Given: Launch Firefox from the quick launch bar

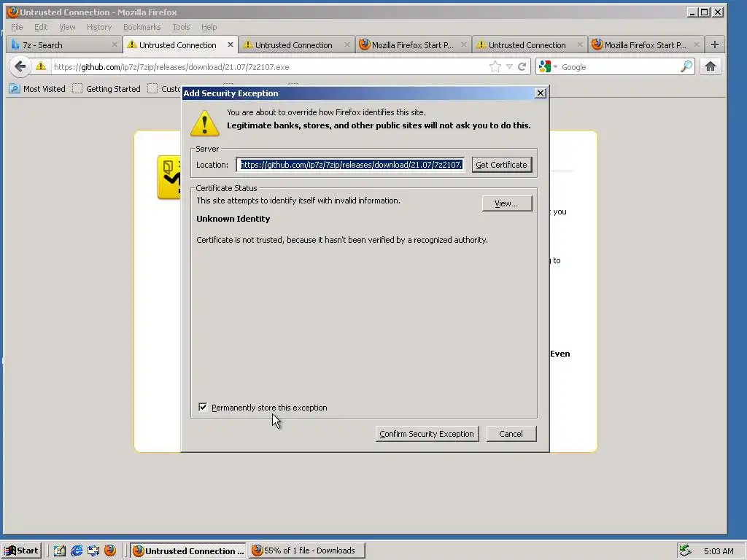Looking at the screenshot, I should click(x=110, y=551).
